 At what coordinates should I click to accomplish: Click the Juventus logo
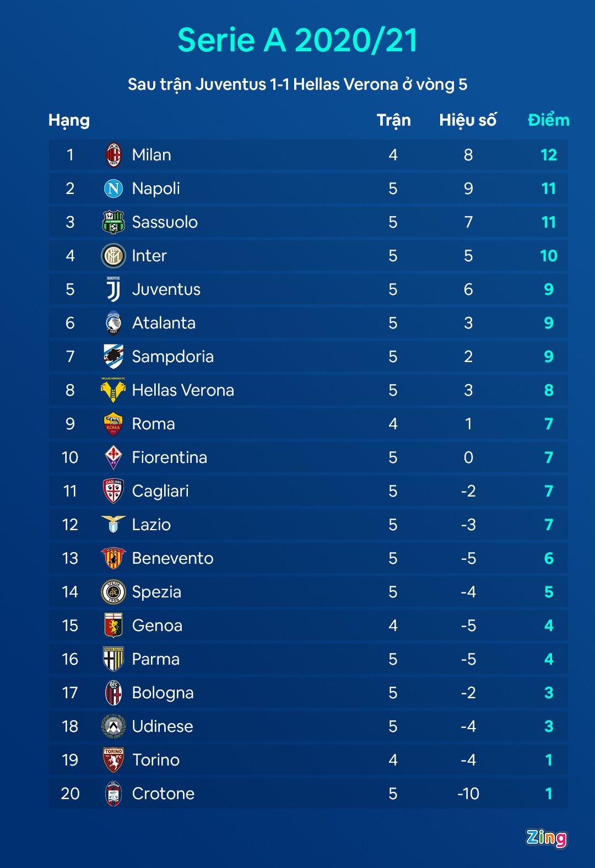113,289
